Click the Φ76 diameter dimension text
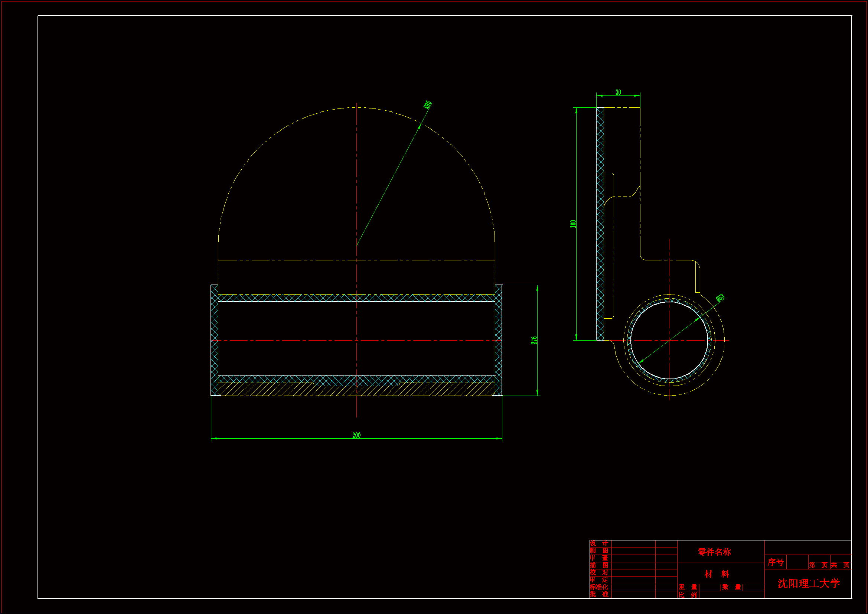Screen dimensions: 868x614 pos(534,340)
